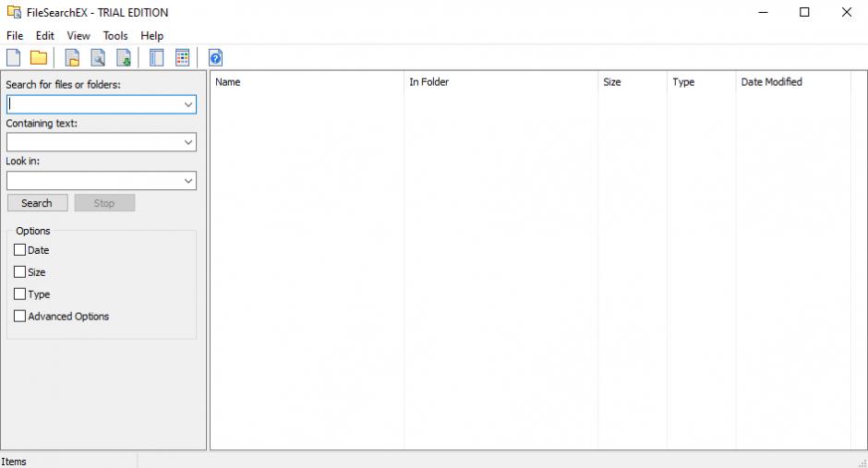
Task: Expand the Search for files or folders dropdown
Action: coord(188,104)
